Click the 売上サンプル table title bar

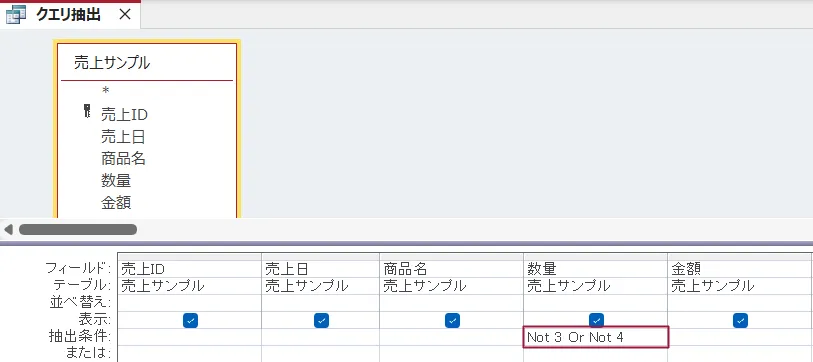[x=147, y=63]
